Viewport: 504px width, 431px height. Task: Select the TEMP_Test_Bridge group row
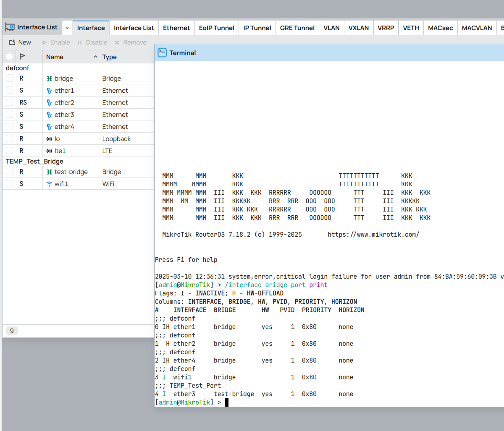78,161
